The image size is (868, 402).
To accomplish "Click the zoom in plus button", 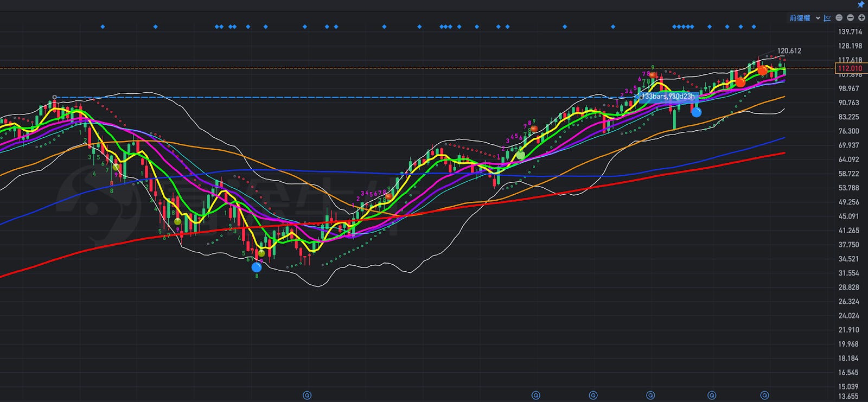I will (861, 18).
